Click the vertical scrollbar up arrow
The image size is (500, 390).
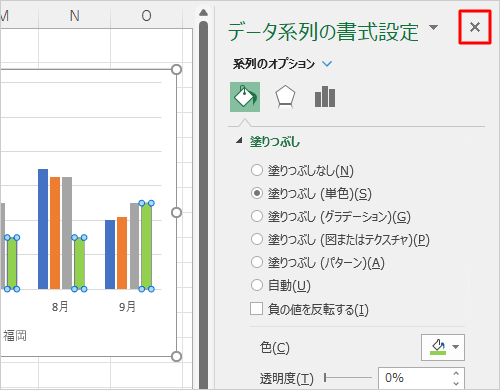pos(203,13)
